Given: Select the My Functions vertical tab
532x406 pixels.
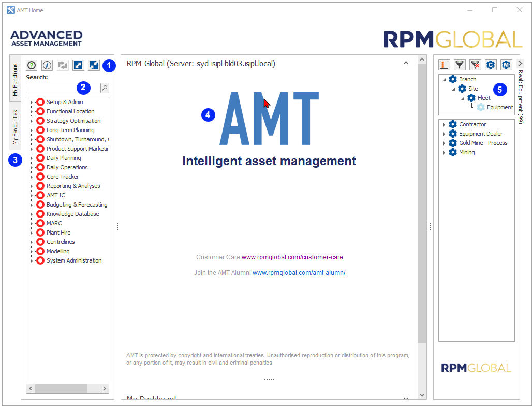Looking at the screenshot, I should click(x=16, y=79).
